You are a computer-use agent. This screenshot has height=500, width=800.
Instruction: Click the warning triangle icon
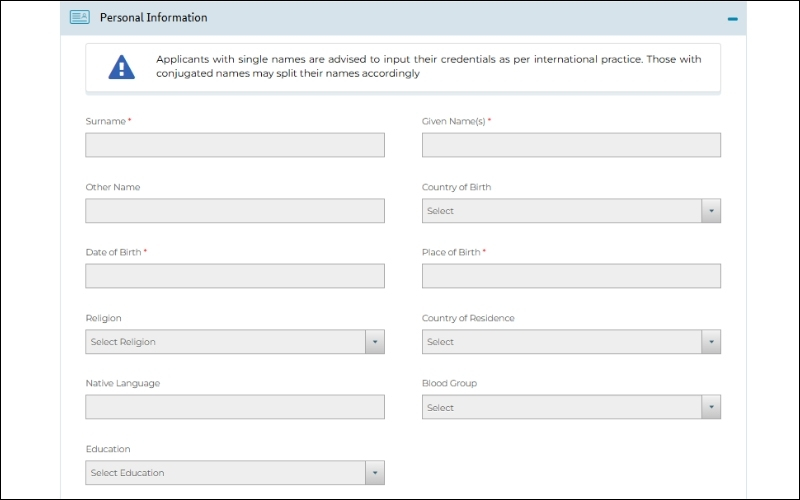pos(121,67)
